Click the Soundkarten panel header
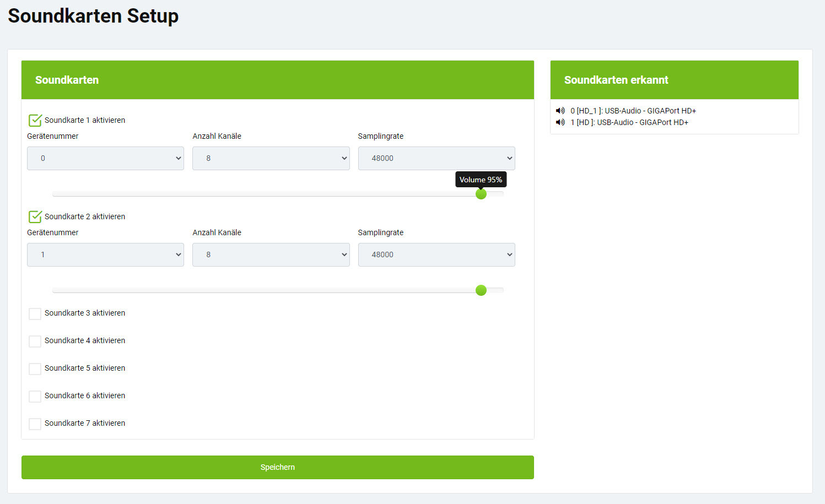The height and width of the screenshot is (504, 825). point(278,80)
